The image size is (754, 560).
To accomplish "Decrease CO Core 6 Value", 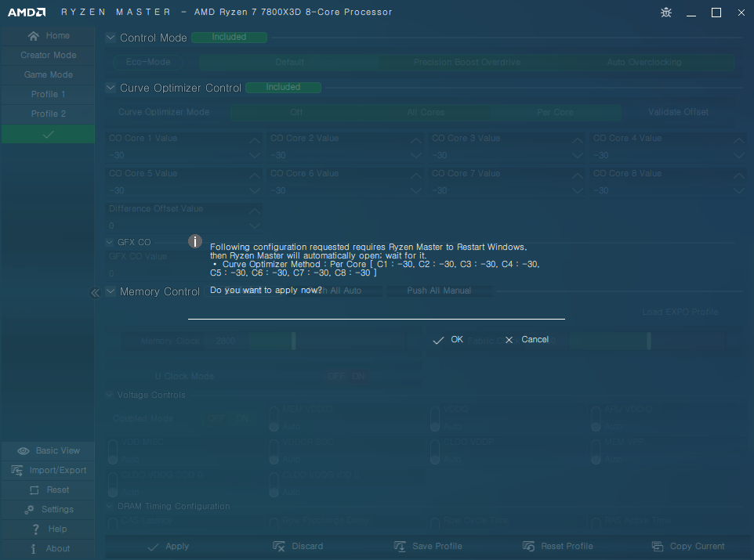I will coord(416,191).
